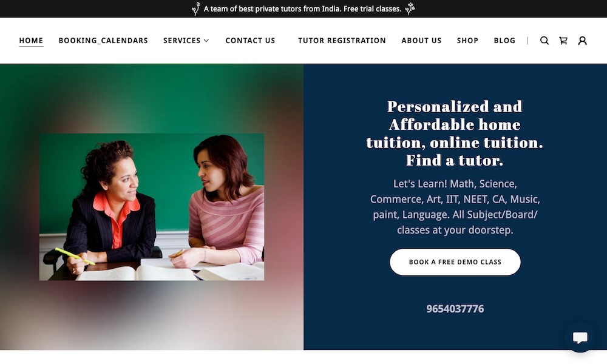Visit the About Us page
Image resolution: width=607 pixels, height=364 pixels.
point(422,41)
